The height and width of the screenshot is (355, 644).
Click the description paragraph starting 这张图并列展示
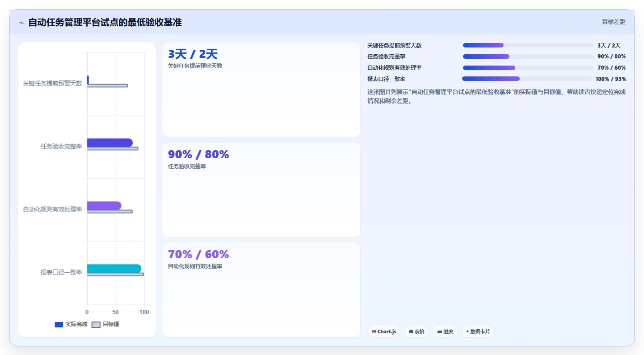pyautogui.click(x=497, y=96)
